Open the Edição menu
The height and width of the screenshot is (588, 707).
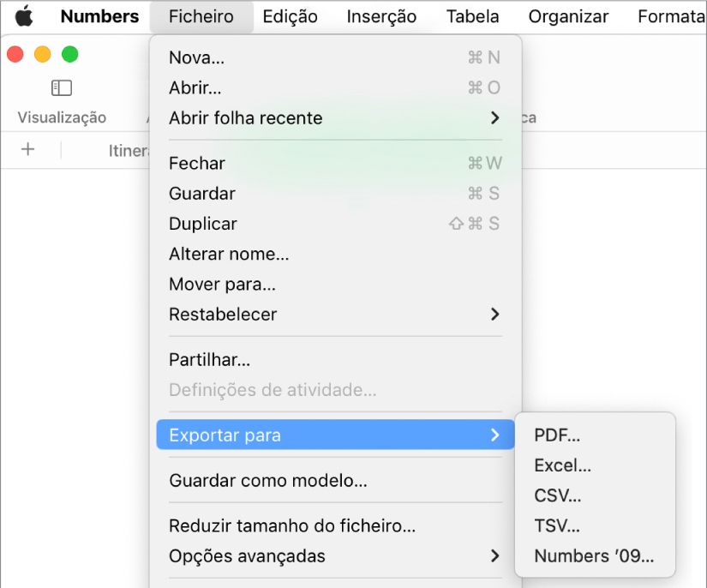290,16
